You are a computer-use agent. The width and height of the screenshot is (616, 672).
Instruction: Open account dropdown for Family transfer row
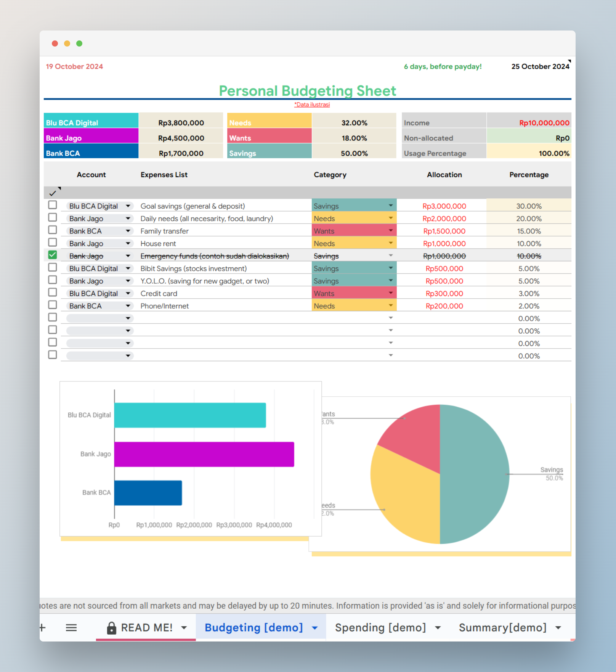[x=128, y=231]
